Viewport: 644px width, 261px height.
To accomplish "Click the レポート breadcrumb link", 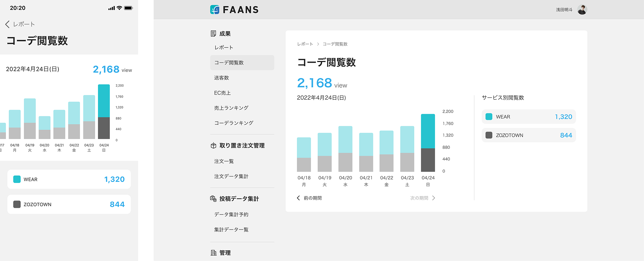I will pyautogui.click(x=305, y=44).
